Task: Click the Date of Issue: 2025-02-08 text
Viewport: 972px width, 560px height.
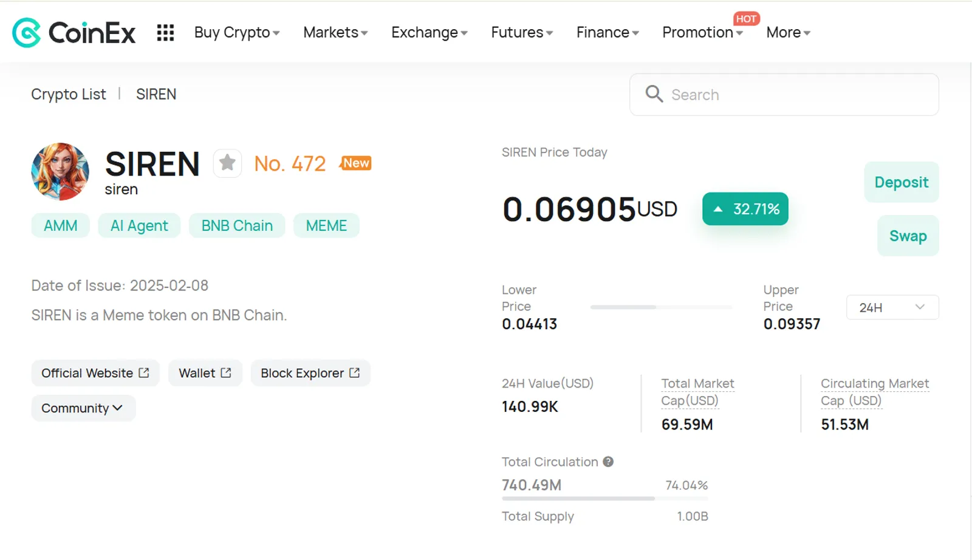Action: click(x=120, y=285)
